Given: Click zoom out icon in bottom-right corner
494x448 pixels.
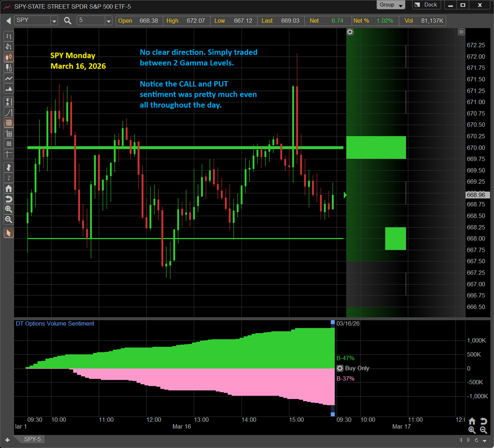Looking at the screenshot, I should [484, 430].
